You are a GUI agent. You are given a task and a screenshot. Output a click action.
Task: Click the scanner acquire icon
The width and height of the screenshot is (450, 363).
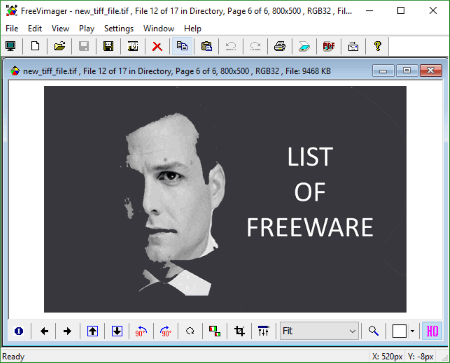(x=304, y=46)
